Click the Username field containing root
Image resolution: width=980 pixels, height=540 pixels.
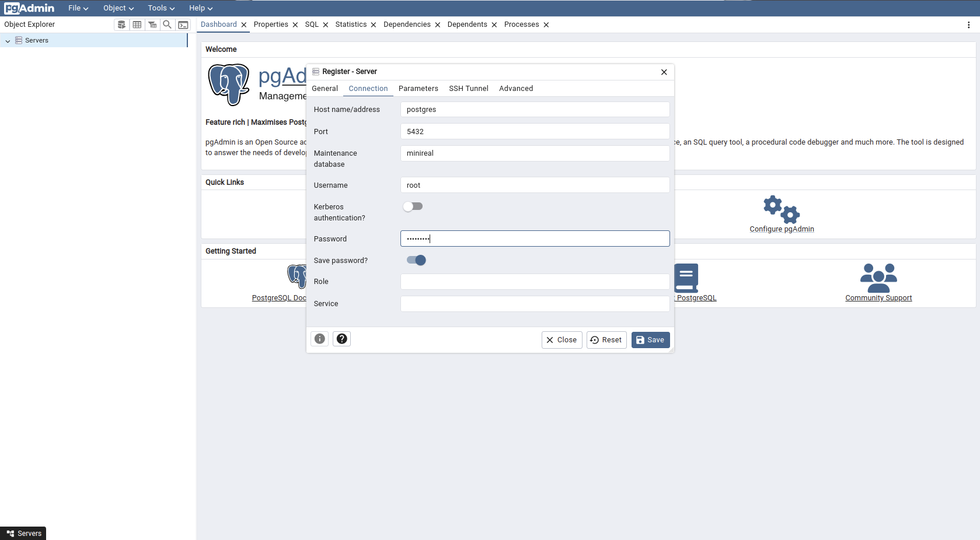click(x=535, y=185)
